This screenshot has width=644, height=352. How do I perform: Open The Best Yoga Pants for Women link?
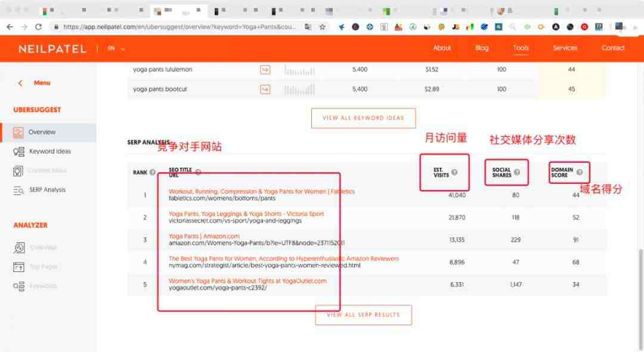coord(283,258)
